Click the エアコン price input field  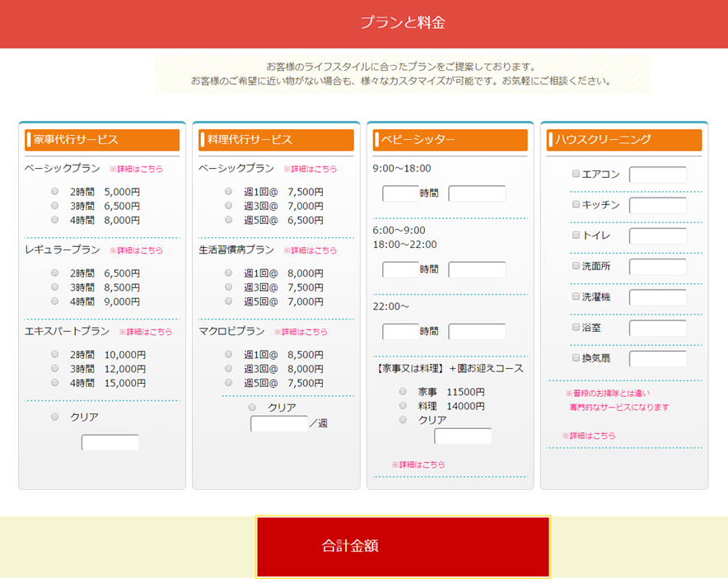(x=658, y=175)
